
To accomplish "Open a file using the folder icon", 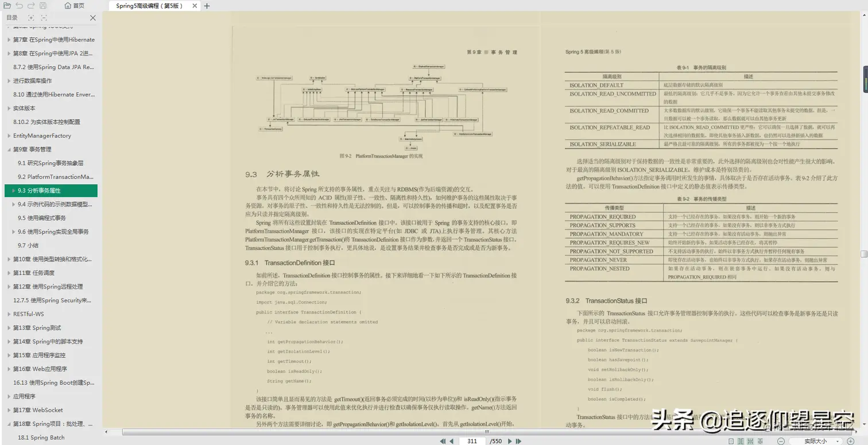I will coord(7,6).
